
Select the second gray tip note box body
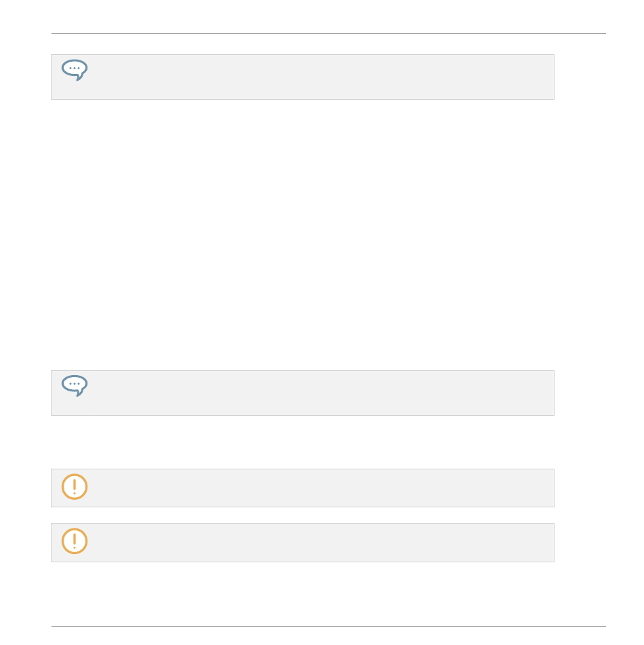click(x=302, y=393)
